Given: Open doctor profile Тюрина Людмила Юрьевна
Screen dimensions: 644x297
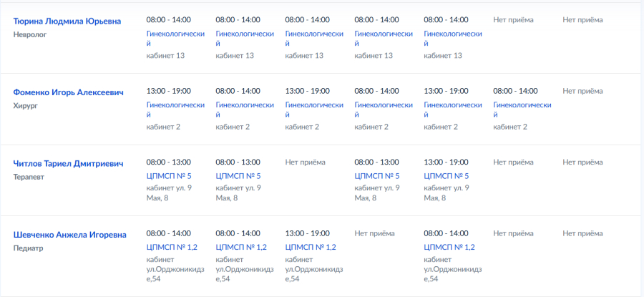Looking at the screenshot, I should tap(67, 21).
